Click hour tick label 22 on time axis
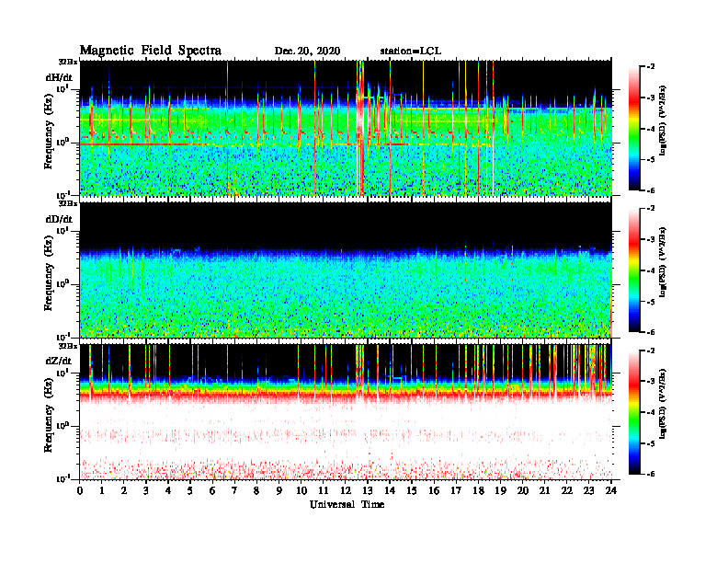Viewport: 728px width, 563px height. 567,490
